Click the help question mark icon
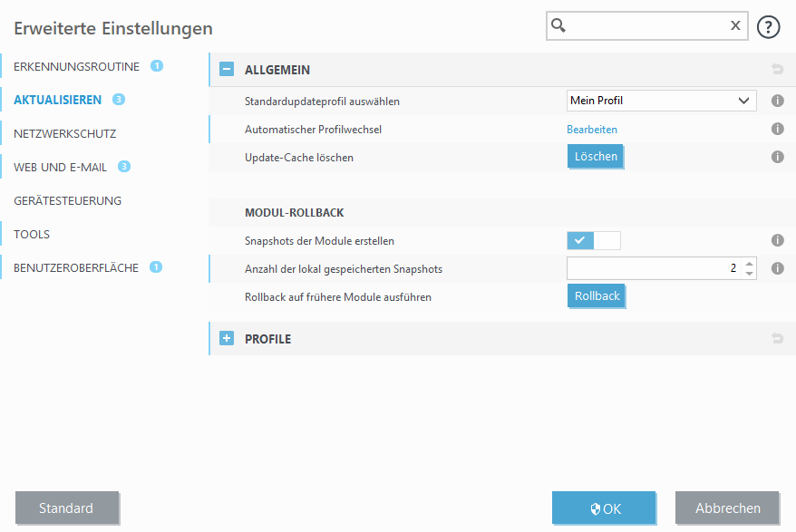This screenshot has width=796, height=532. click(x=769, y=27)
